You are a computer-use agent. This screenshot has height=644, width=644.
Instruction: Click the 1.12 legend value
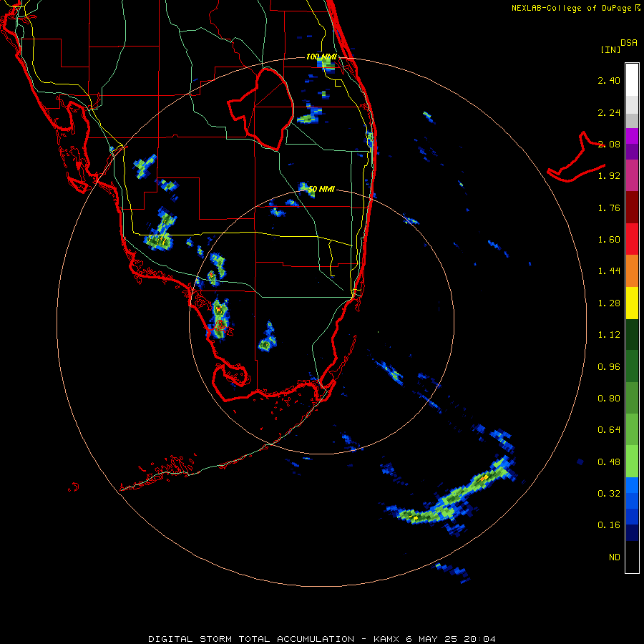click(x=609, y=335)
